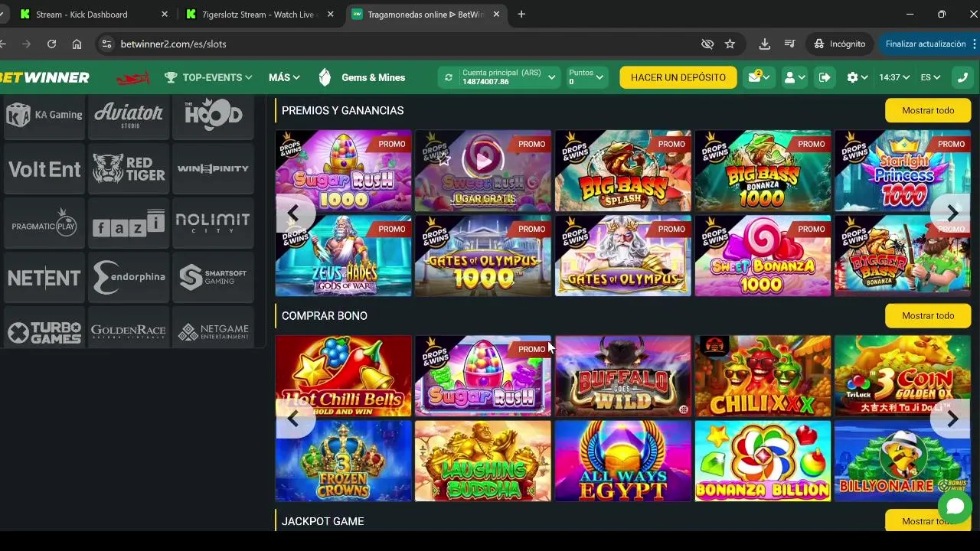980x551 pixels.
Task: Select the Fazi provider logo
Action: coord(129,223)
